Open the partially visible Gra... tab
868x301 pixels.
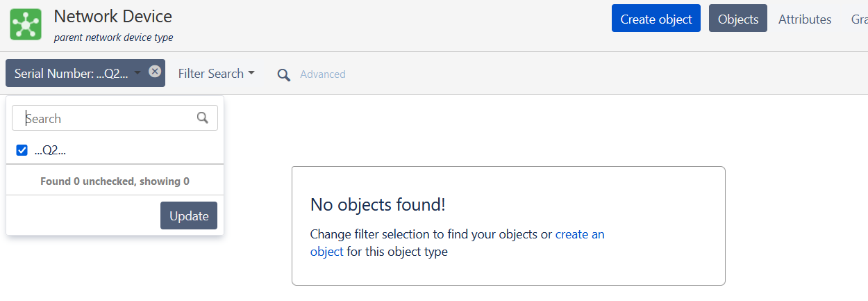859,19
